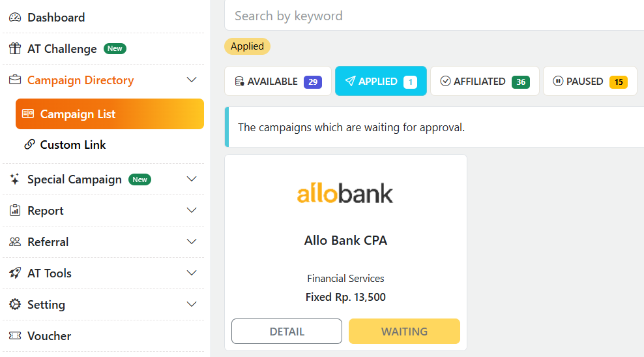Screen dimensions: 644x357
Task: Expand the Special Campaign submenu arrow
Action: point(192,179)
